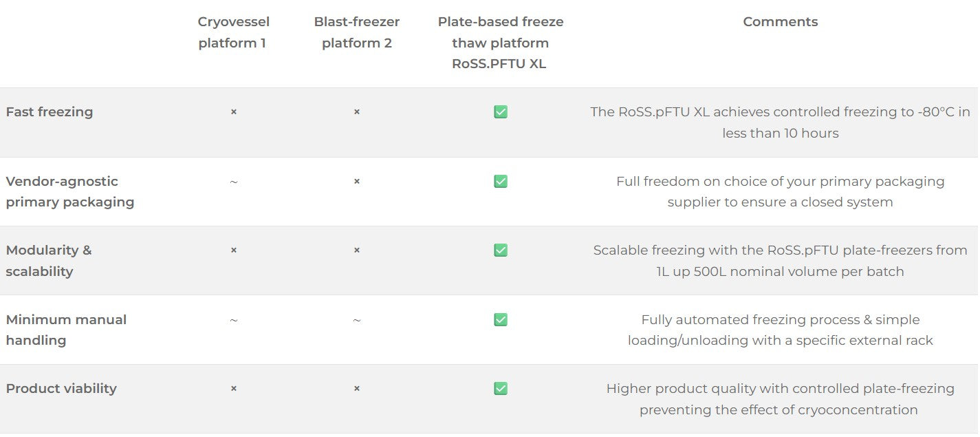
Task: Click Blast-freezer cross for Vendor-agnostic packaging
Action: (x=357, y=182)
